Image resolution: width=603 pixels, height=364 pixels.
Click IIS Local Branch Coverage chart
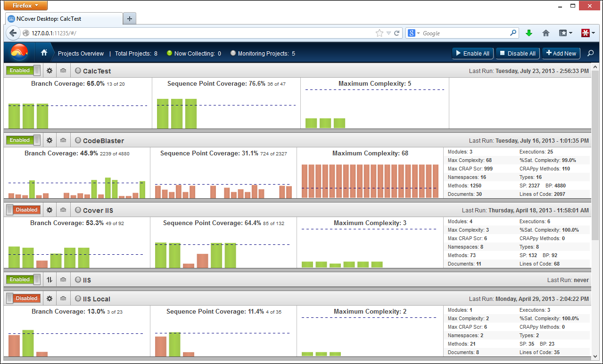(x=77, y=331)
